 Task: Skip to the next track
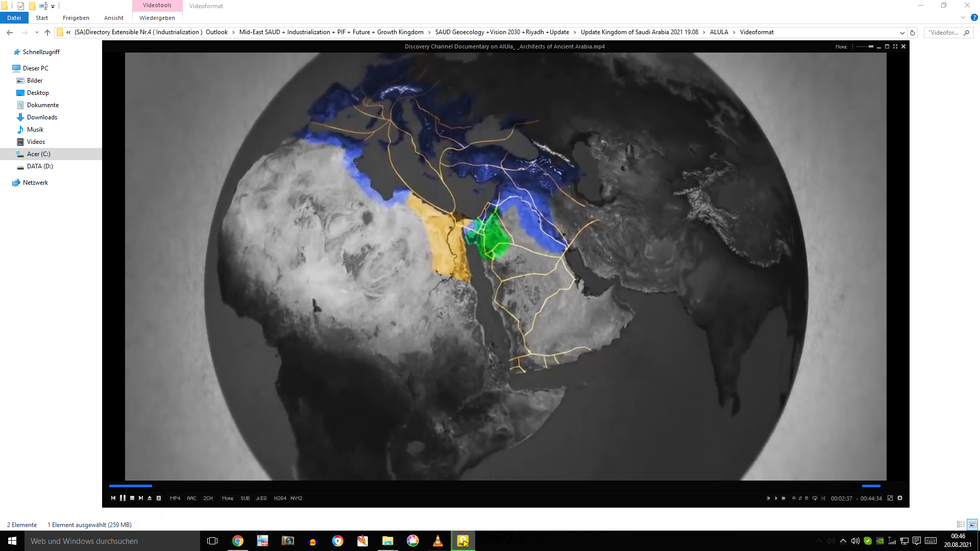141,498
